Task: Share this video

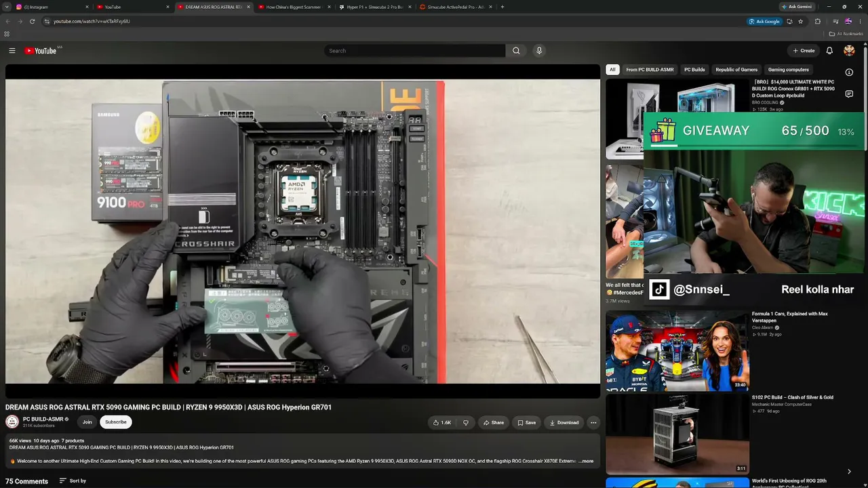Action: coord(493,422)
